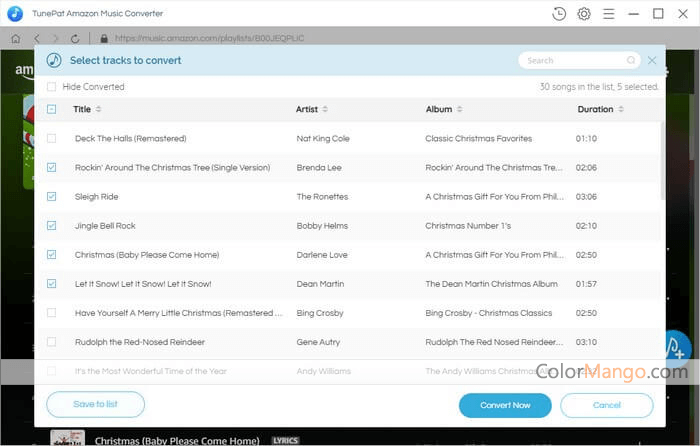700x446 pixels.
Task: Toggle the select-all header checkbox
Action: (52, 109)
